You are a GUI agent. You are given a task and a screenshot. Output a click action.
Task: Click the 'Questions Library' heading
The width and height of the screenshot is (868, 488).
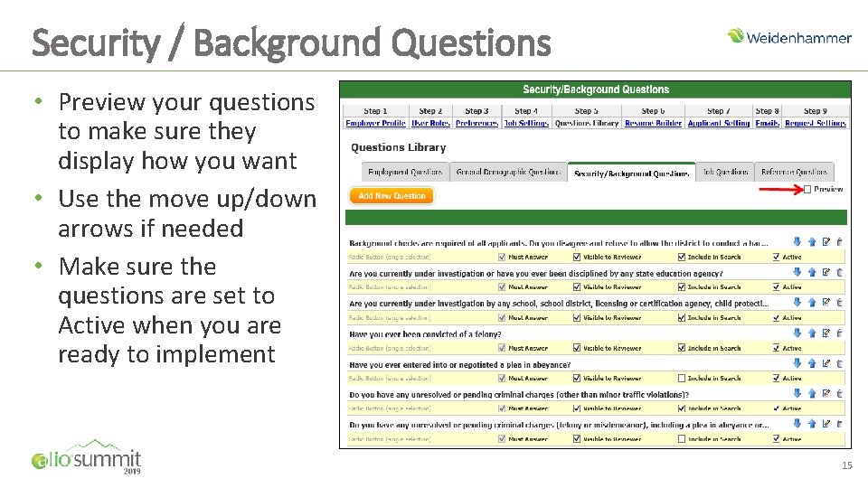[399, 147]
